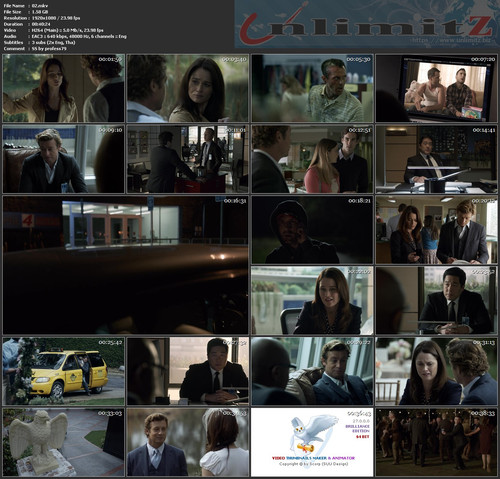Select the thumbnail stamped 00:12:51
Screen dimensions: 500x479
[x=312, y=159]
